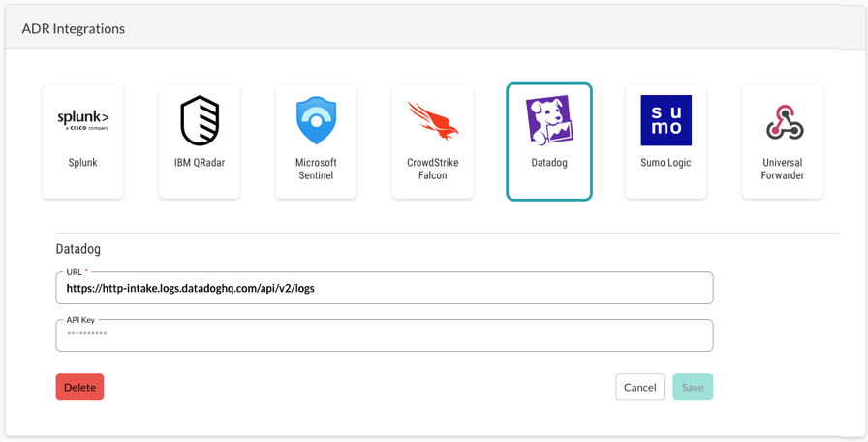Image resolution: width=868 pixels, height=442 pixels.
Task: Select the Splunk integration logo
Action: point(83,119)
